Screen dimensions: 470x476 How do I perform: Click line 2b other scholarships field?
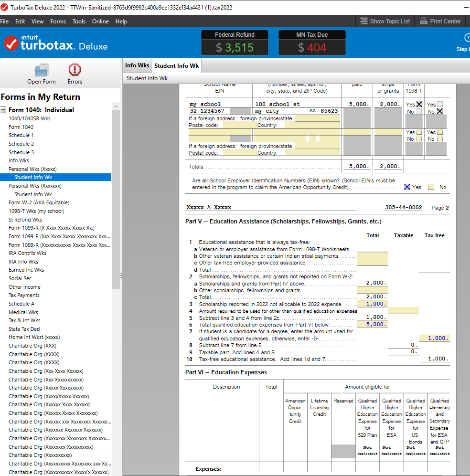point(373,290)
